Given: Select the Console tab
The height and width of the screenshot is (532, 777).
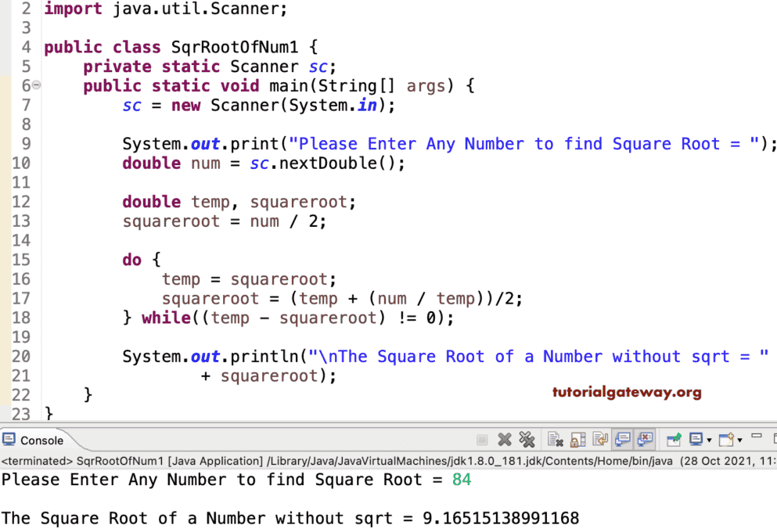Looking at the screenshot, I should (35, 439).
